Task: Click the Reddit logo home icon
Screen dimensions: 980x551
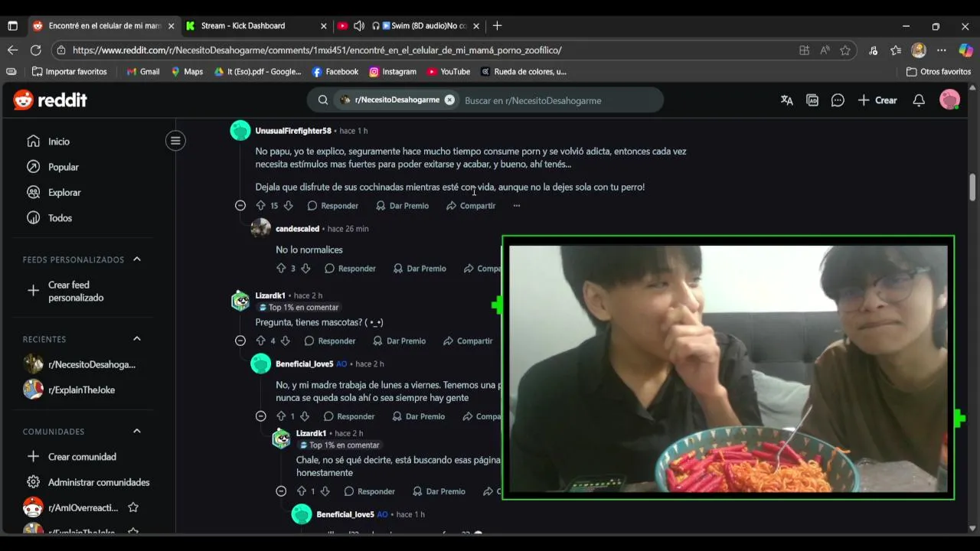Action: pos(51,100)
